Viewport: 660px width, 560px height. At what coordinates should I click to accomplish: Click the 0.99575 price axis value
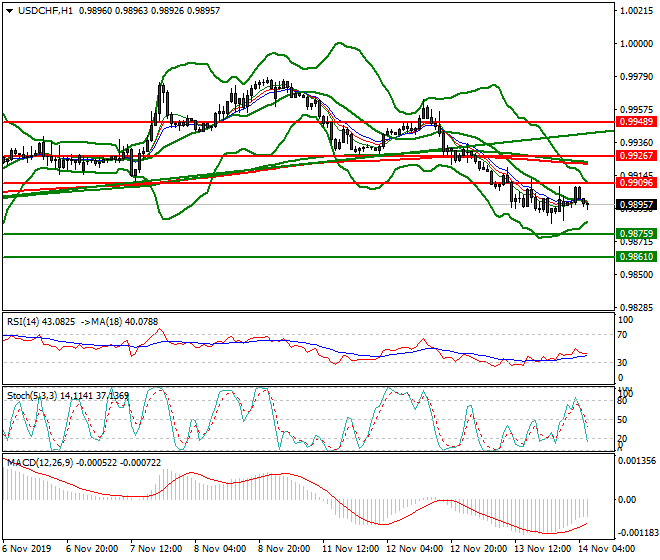(x=636, y=109)
